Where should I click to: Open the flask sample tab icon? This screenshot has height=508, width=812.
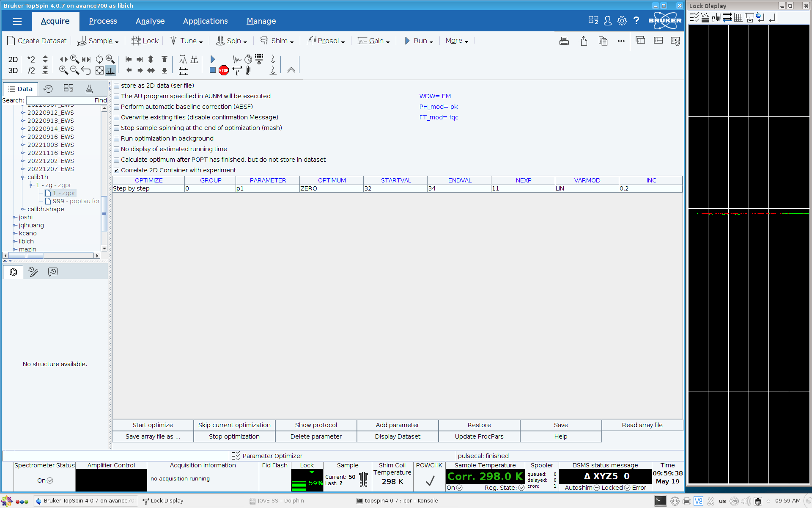pyautogui.click(x=89, y=88)
